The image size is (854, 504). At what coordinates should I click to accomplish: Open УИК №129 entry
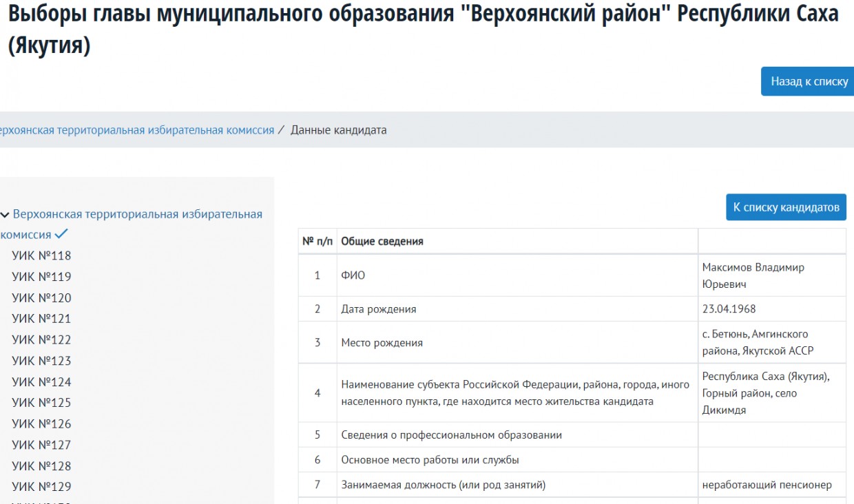(x=41, y=487)
